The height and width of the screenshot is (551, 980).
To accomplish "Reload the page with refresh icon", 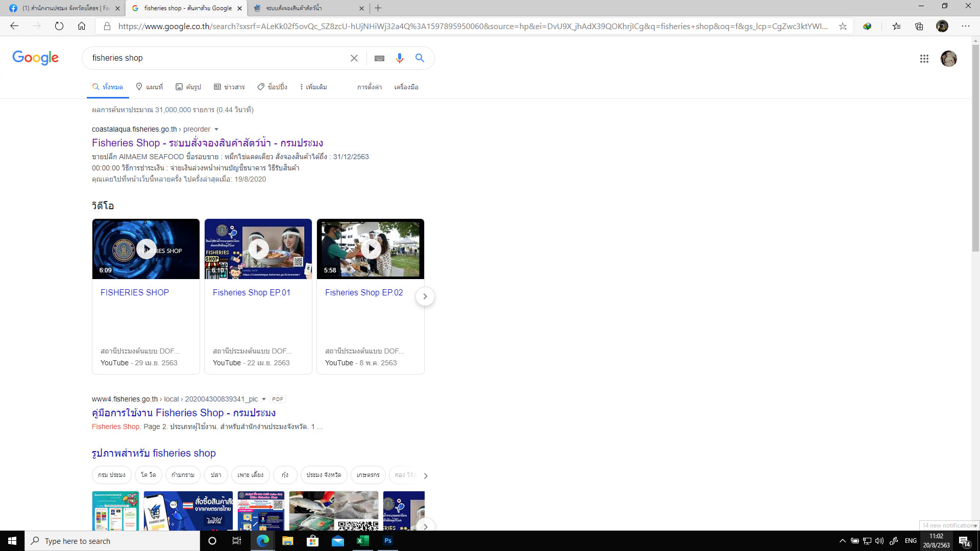I will (59, 26).
